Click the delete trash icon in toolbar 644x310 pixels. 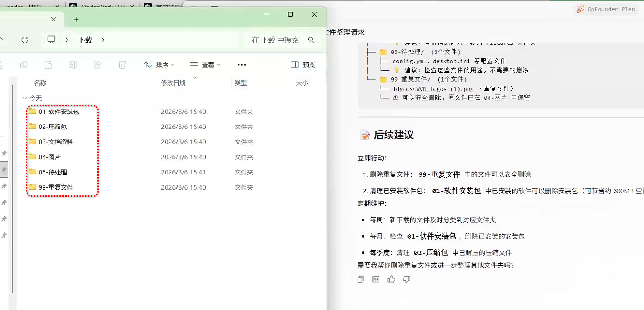122,65
